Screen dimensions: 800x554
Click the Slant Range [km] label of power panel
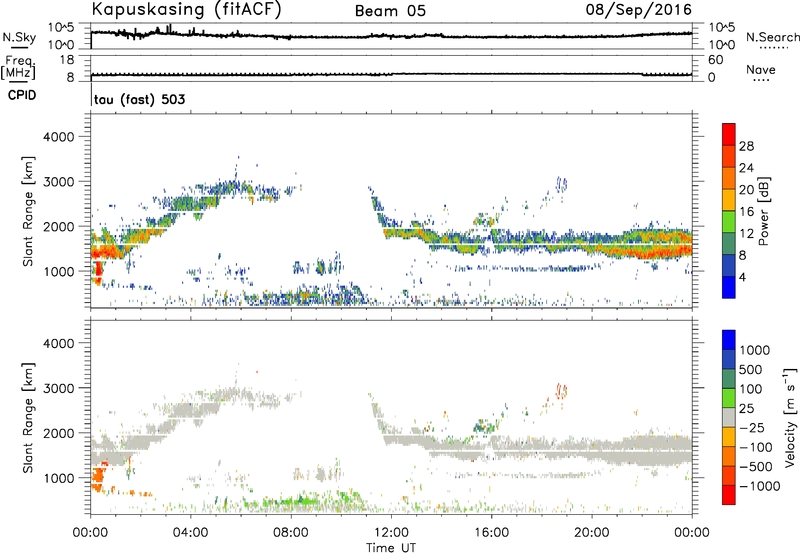coord(28,211)
